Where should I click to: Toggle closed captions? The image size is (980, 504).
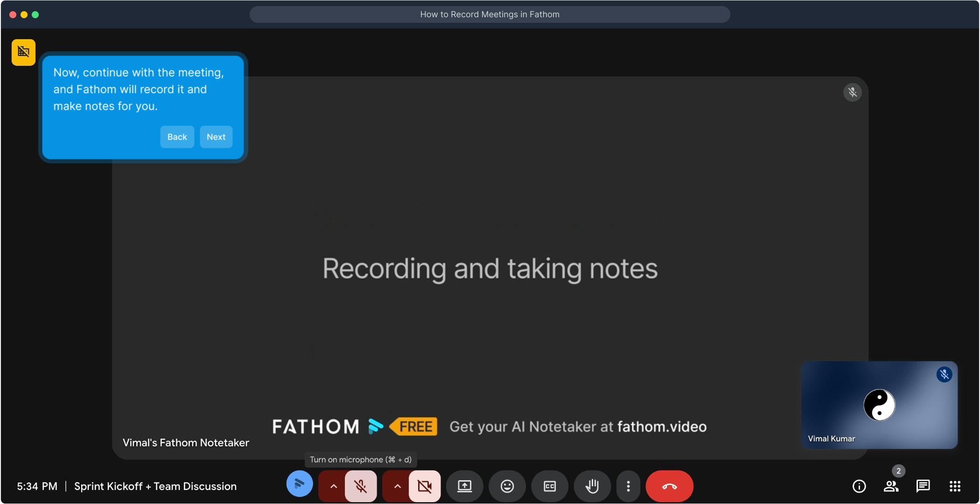(550, 486)
